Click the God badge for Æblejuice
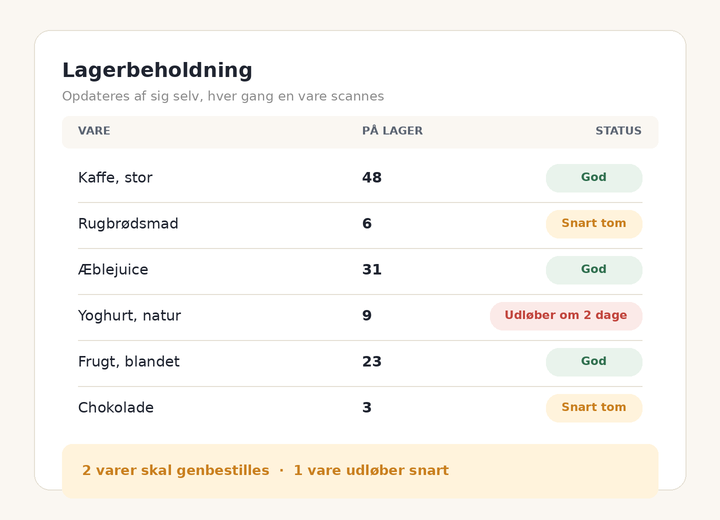 594,270
